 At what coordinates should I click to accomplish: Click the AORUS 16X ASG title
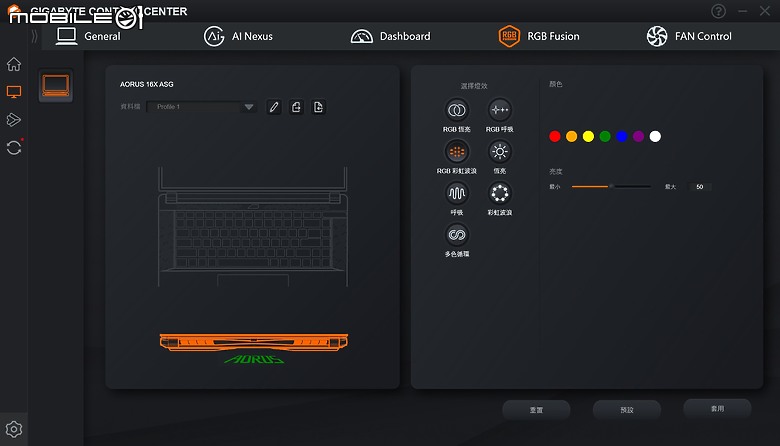(147, 85)
